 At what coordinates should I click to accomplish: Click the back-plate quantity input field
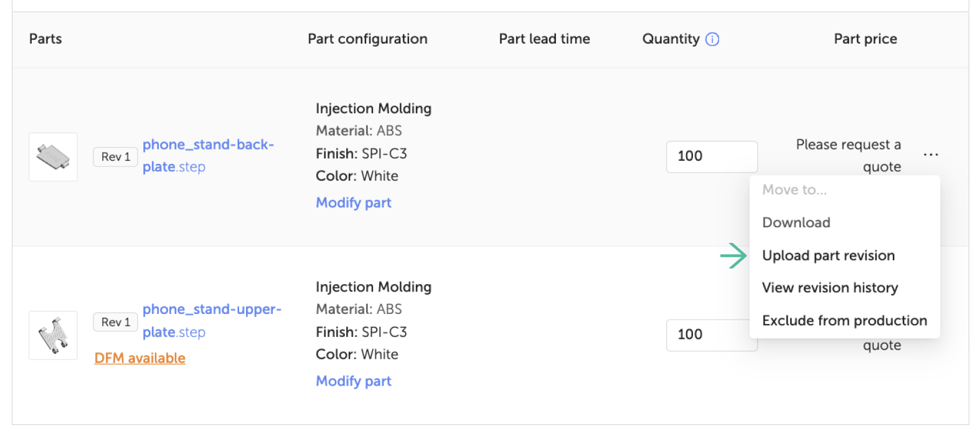712,156
